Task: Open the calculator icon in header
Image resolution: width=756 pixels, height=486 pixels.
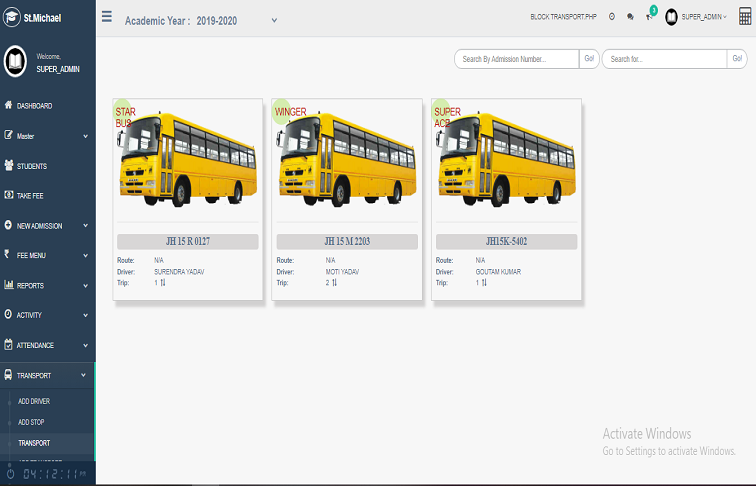Action: [x=745, y=16]
